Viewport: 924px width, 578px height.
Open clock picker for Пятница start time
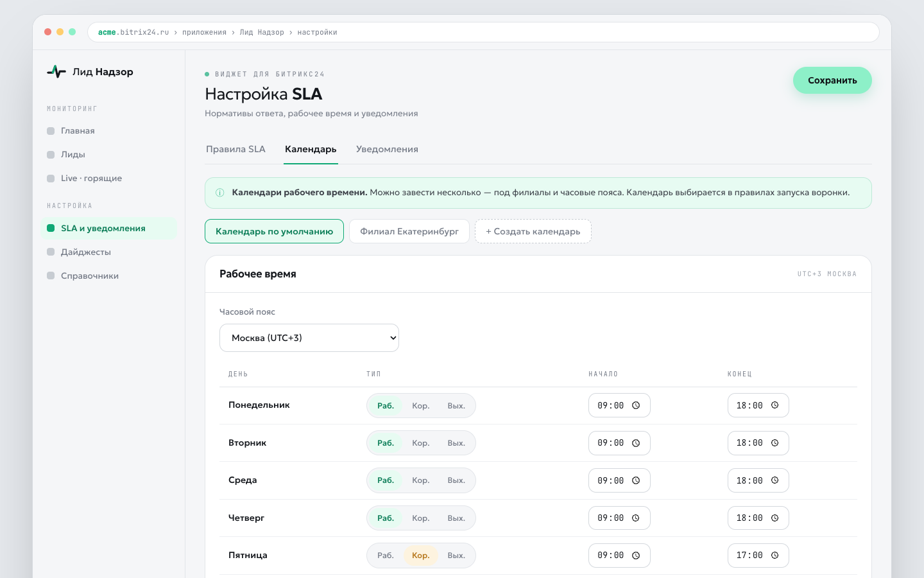pyautogui.click(x=636, y=556)
